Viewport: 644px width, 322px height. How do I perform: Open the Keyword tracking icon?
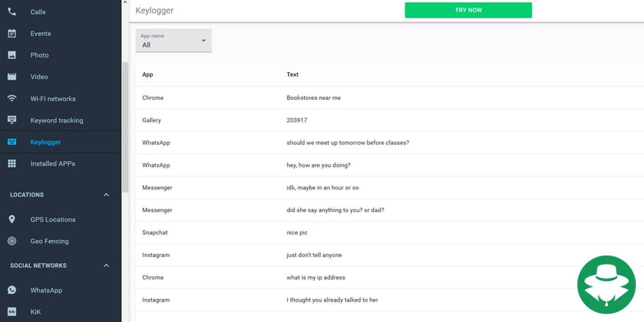[x=12, y=120]
